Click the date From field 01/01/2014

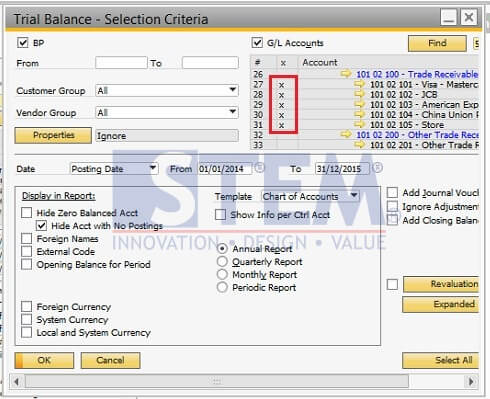click(225, 169)
